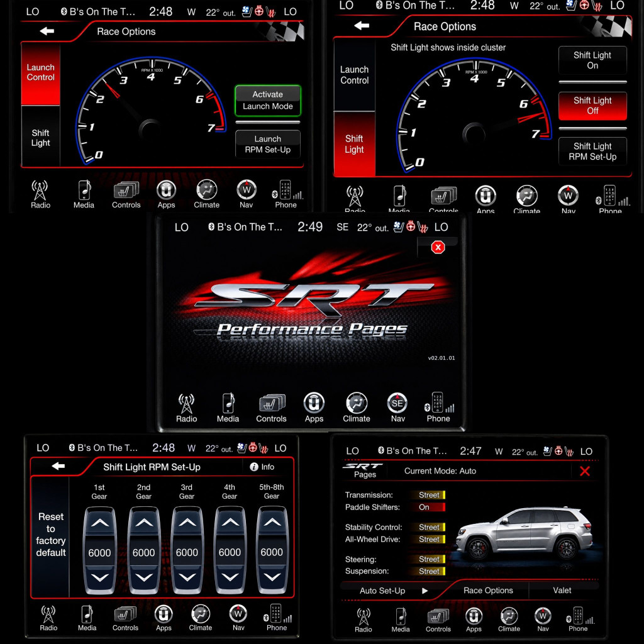Viewport: 644px width, 644px height.
Task: Select Launch Control tab in top-right screen
Action: [x=355, y=75]
